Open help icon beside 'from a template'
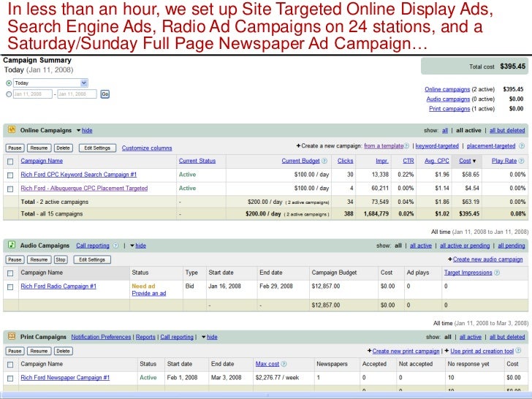This screenshot has height=399, width=532. coord(406,146)
